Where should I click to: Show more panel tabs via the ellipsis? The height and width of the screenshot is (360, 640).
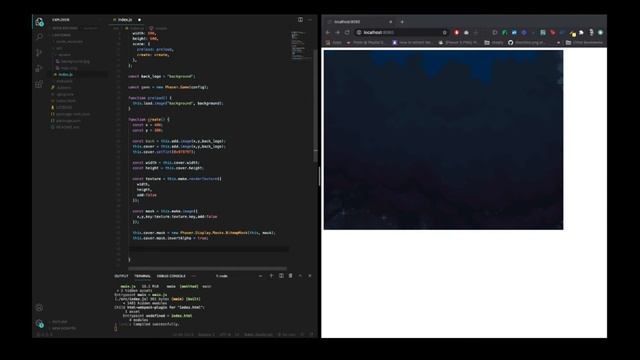(x=194, y=276)
